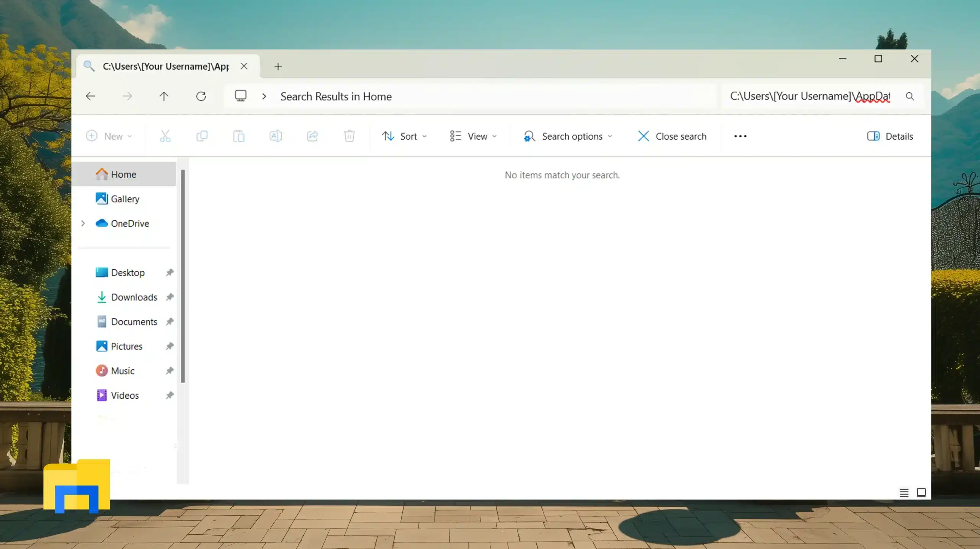Go forward with the right arrow button

(x=127, y=96)
